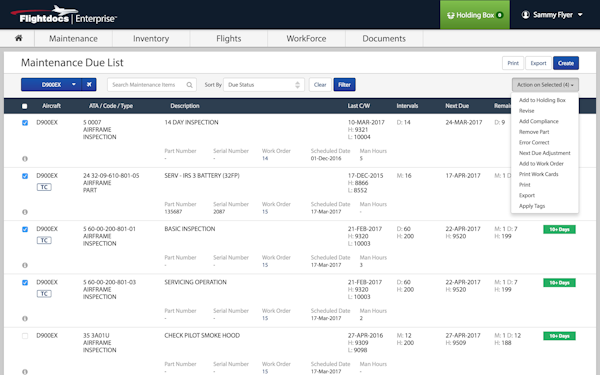Click the Sammy Flyer user avatar icon
600x375 pixels.
coord(525,15)
